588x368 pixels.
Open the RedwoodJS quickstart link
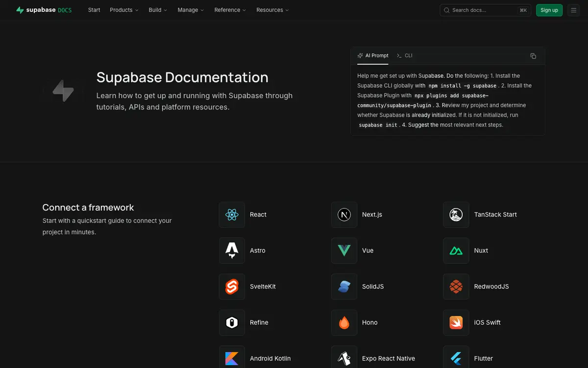(491, 287)
